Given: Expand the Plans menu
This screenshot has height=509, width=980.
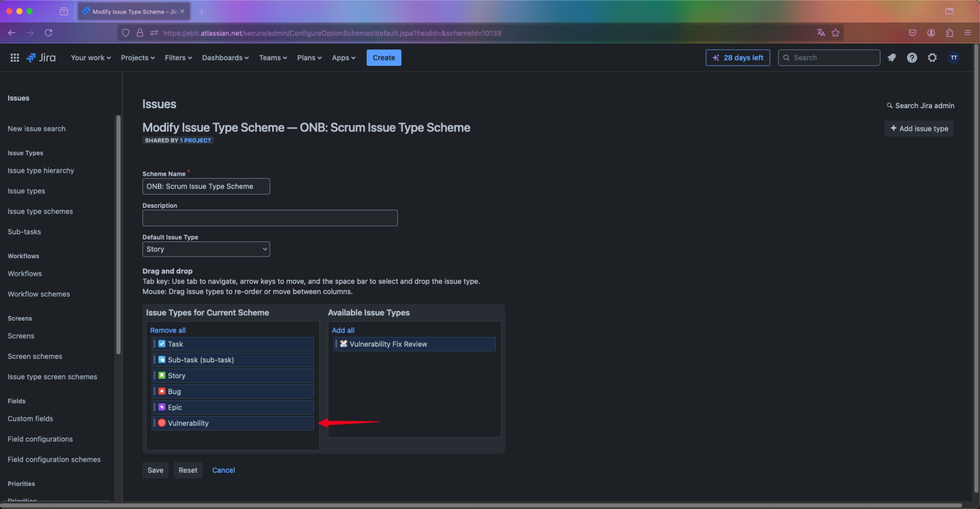Looking at the screenshot, I should (x=309, y=57).
